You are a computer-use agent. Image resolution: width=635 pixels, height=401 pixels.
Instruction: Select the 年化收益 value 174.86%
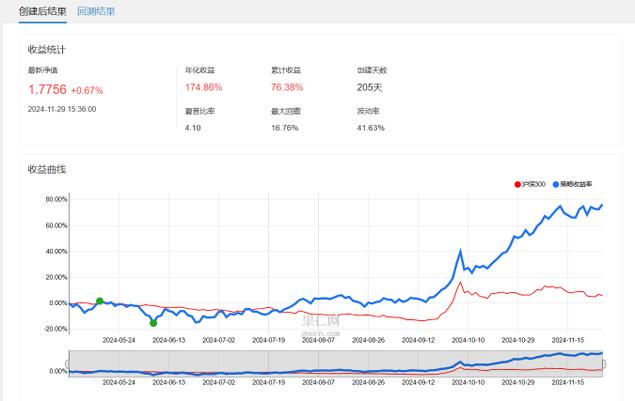coord(204,88)
